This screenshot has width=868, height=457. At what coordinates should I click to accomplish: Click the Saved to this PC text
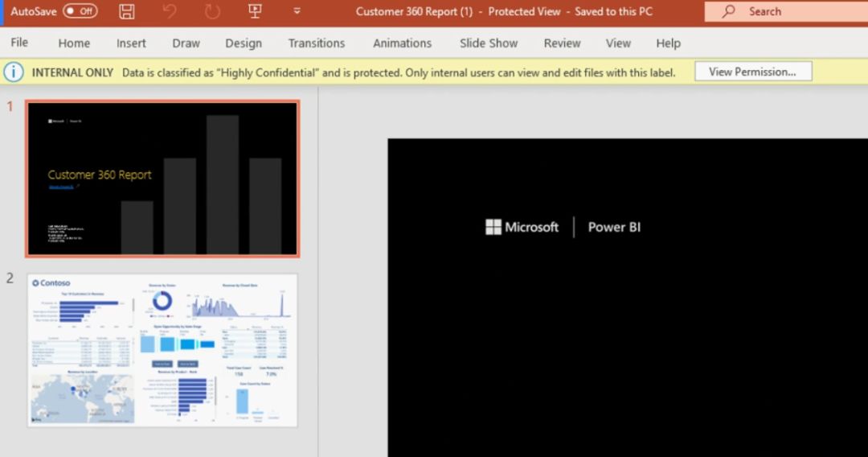613,11
